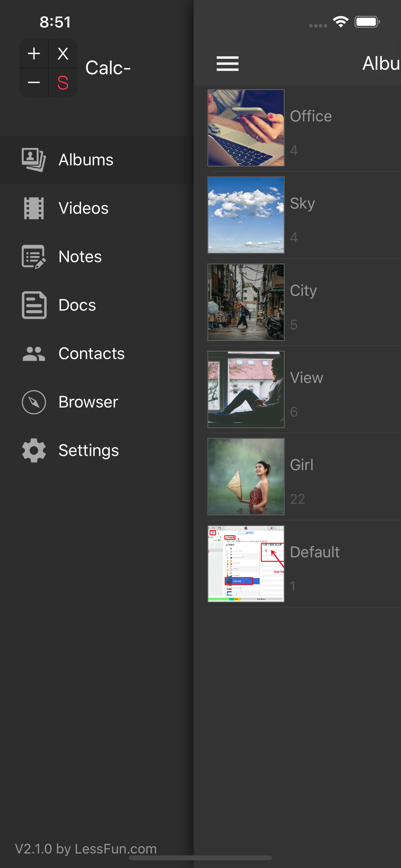The image size is (401, 868).
Task: Click the Wi-Fi status bar icon
Action: [x=341, y=22]
